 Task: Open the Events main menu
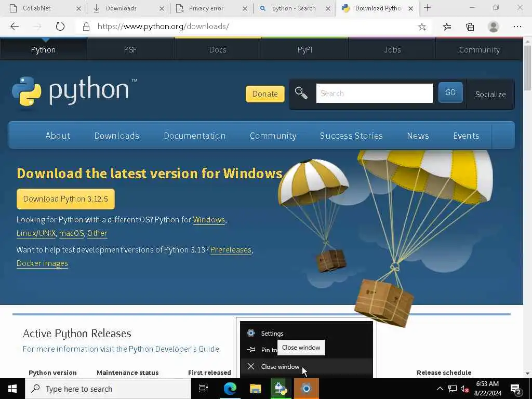point(466,136)
